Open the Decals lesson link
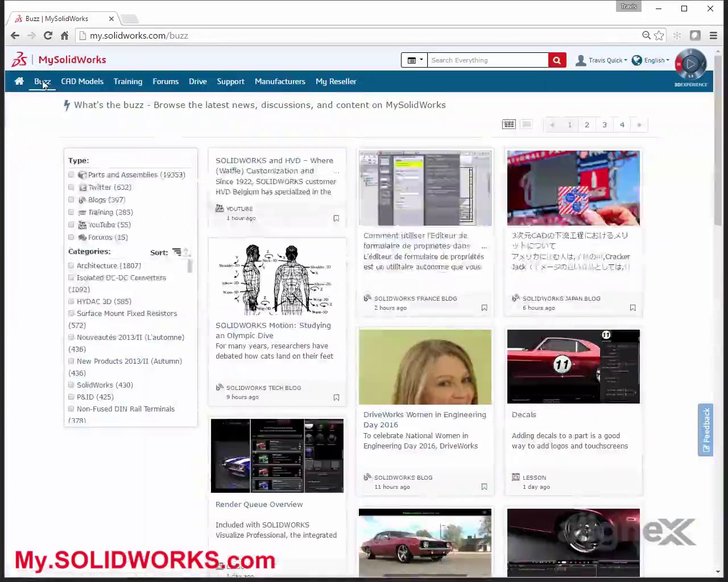Screen dimensions: 728x582 click(524, 414)
